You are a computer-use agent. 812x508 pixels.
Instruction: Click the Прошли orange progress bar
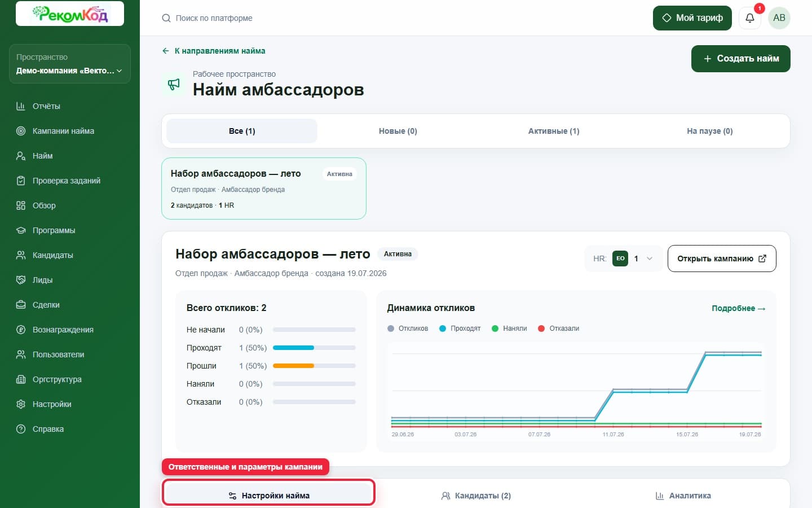click(x=314, y=366)
